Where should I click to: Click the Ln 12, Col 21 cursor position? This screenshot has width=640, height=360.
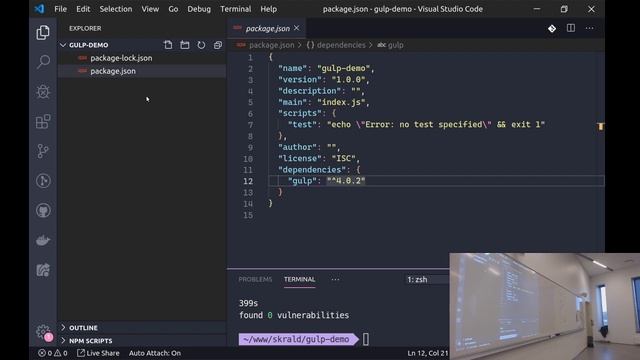(428, 353)
